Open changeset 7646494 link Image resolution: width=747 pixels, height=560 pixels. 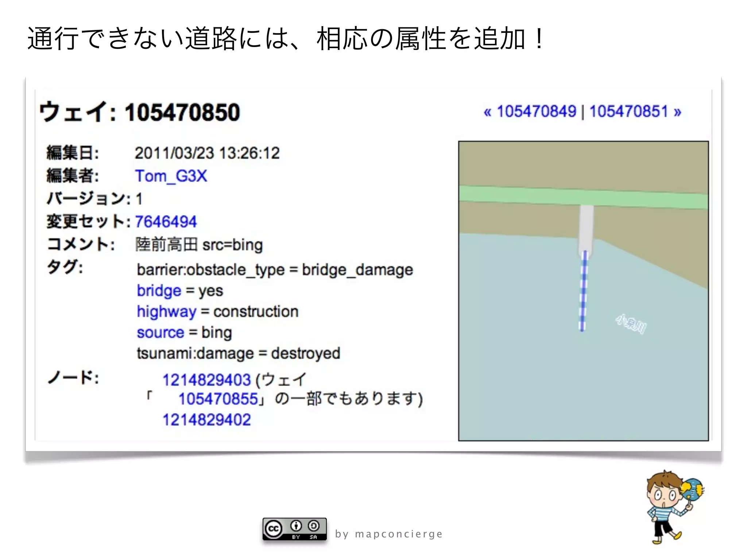click(x=166, y=222)
